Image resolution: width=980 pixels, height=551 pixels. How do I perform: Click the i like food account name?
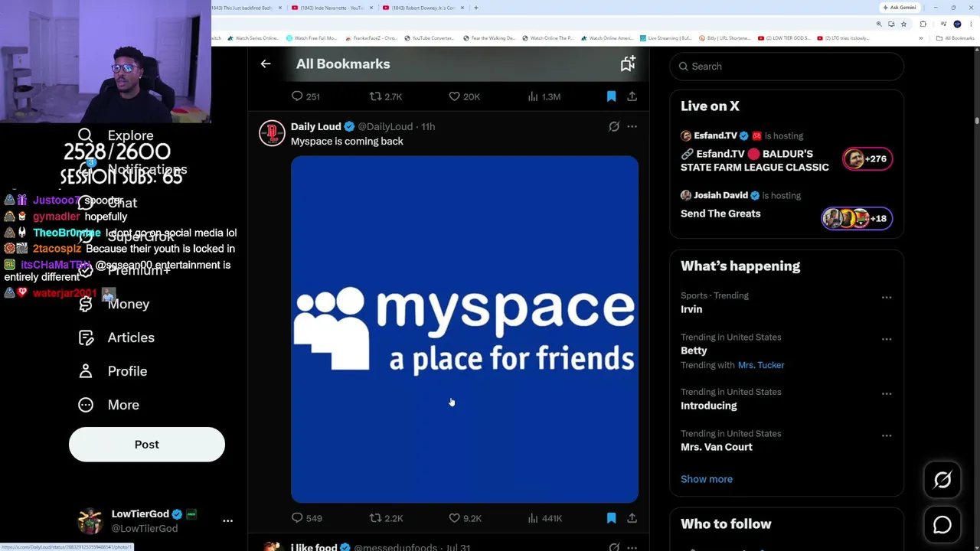(314, 547)
